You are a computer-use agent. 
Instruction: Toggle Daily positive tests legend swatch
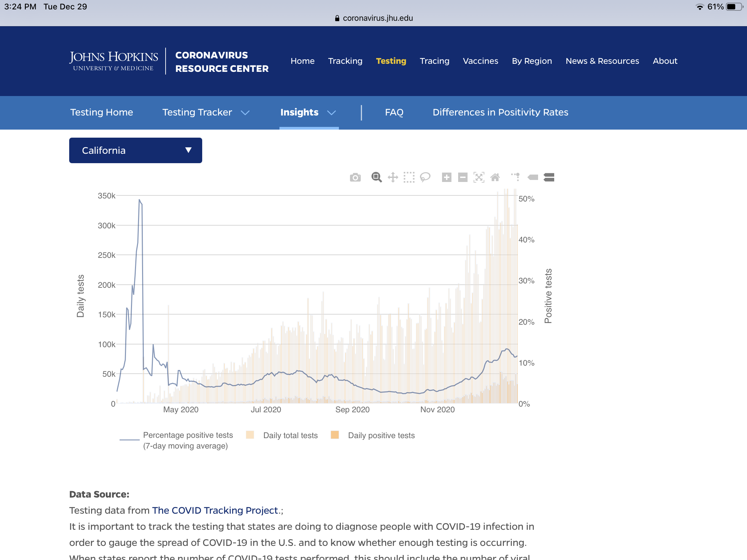click(335, 435)
